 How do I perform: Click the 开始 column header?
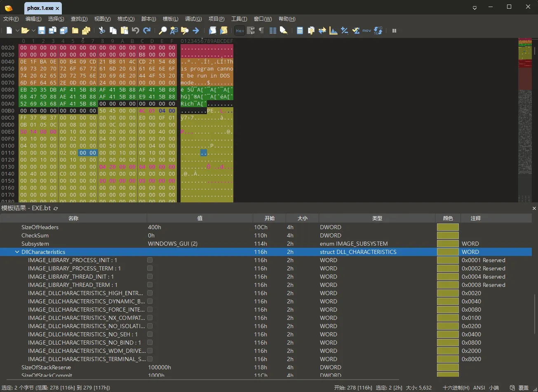270,218
